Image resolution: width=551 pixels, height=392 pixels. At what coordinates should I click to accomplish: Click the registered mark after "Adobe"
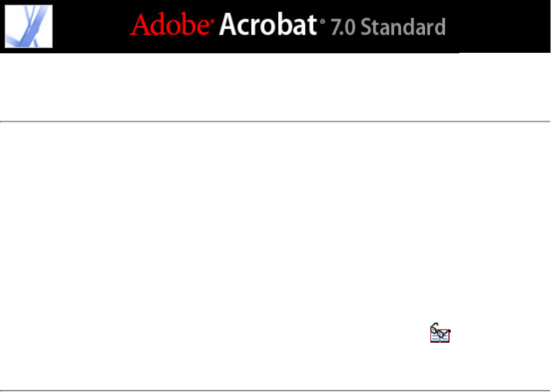click(x=212, y=21)
